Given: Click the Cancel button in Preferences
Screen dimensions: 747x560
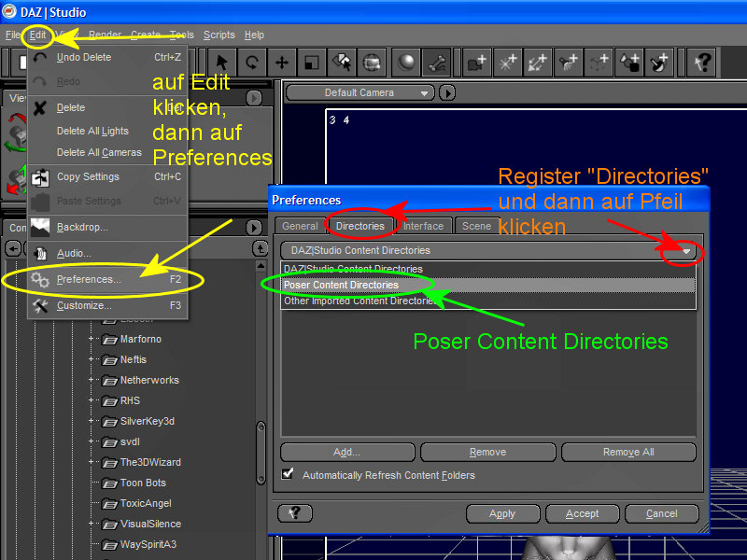Looking at the screenshot, I should pos(662,513).
